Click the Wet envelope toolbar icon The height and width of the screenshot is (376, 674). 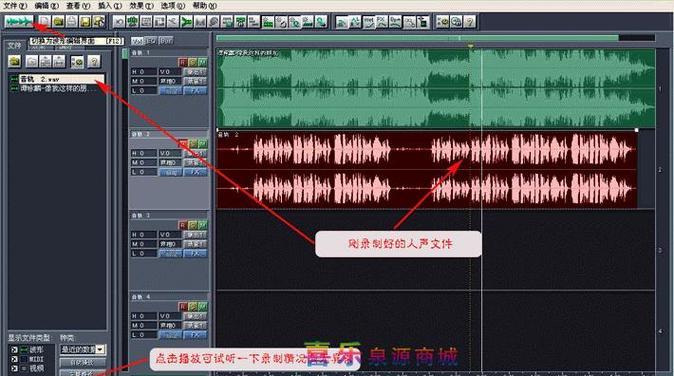tap(368, 21)
